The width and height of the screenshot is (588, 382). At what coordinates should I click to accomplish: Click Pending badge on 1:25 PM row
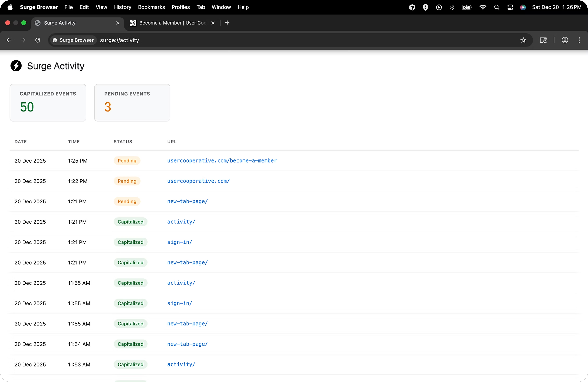(127, 161)
